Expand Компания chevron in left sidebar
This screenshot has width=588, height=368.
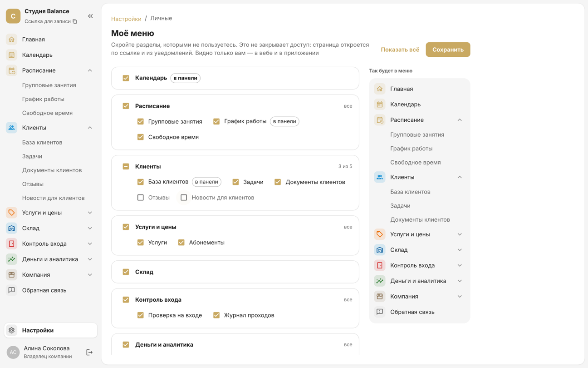90,275
